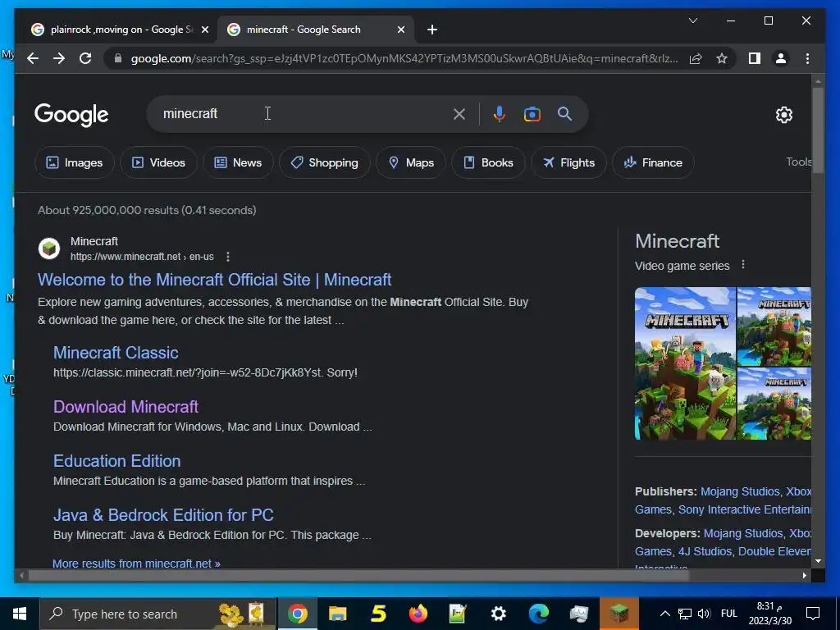Reload the Google search page
840x630 pixels.
[x=85, y=58]
